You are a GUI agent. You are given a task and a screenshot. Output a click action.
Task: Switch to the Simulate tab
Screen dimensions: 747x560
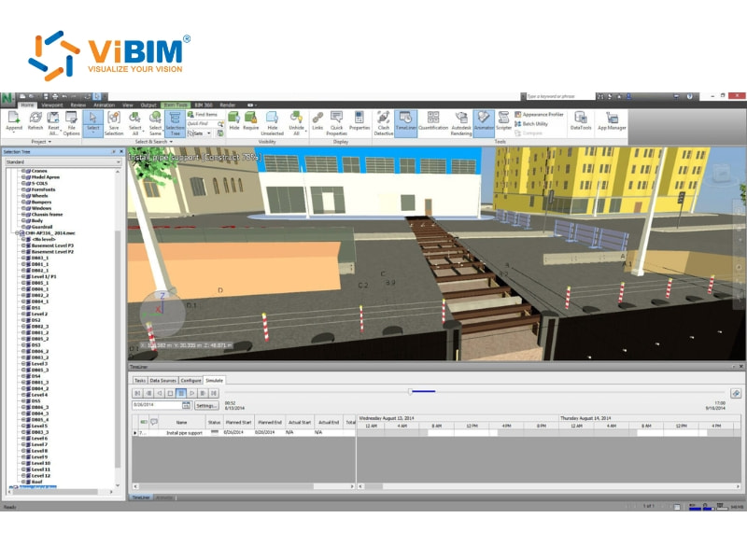point(215,381)
